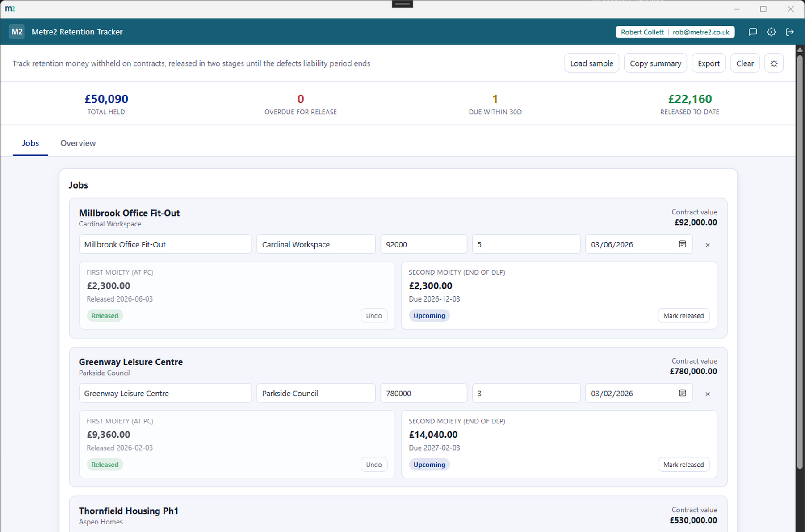Edit the Millbrook Office Fit-Out name field
This screenshot has width=805, height=532.
(165, 244)
